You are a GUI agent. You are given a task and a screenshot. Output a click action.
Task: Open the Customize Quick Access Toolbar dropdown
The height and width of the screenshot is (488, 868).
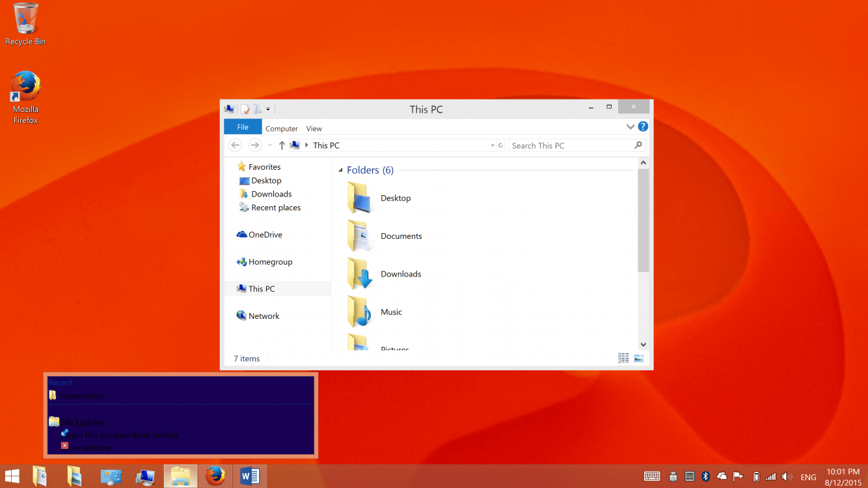[268, 109]
